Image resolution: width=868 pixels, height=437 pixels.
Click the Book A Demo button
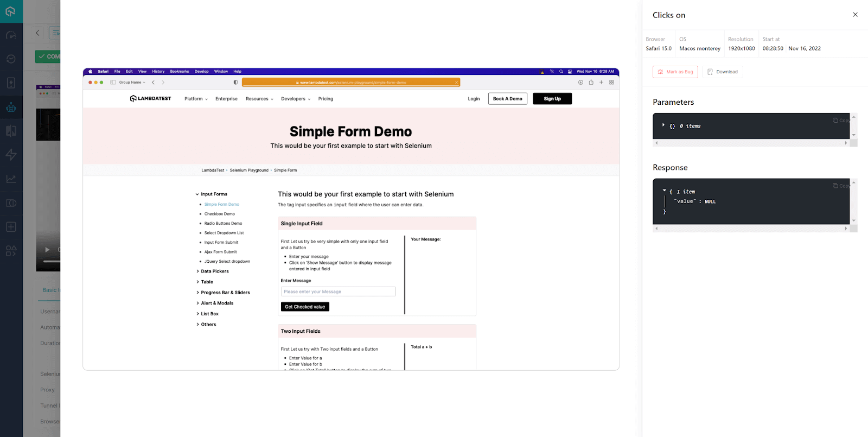tap(508, 99)
